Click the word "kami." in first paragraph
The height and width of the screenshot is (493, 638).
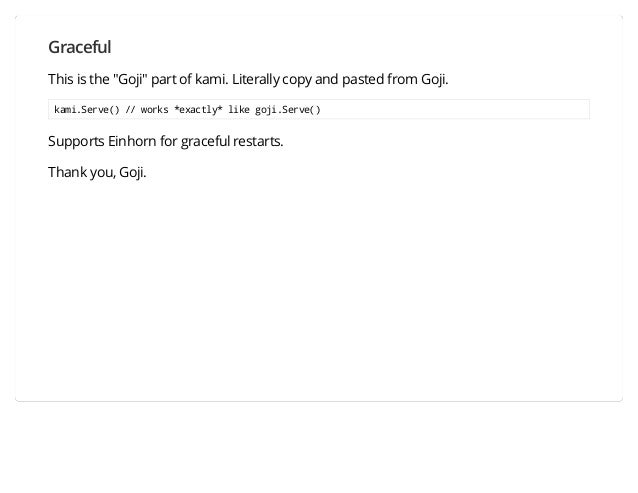coord(212,79)
